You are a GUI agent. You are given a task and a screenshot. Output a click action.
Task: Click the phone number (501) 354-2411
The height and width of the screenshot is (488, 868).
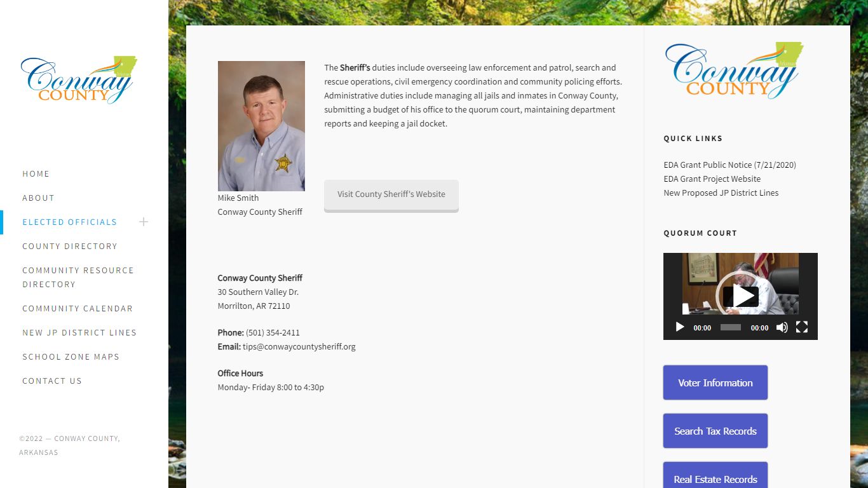[x=273, y=332]
